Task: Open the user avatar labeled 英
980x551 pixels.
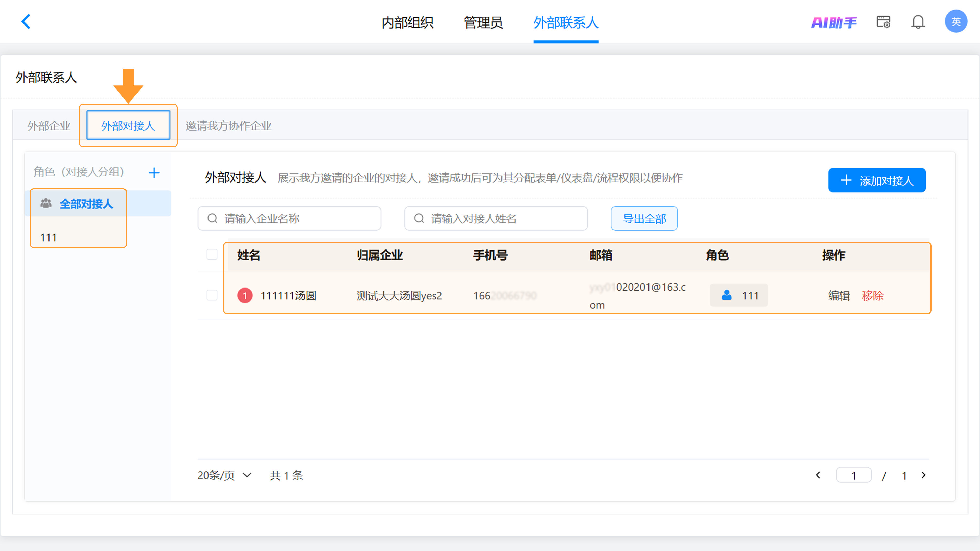Action: [x=956, y=22]
